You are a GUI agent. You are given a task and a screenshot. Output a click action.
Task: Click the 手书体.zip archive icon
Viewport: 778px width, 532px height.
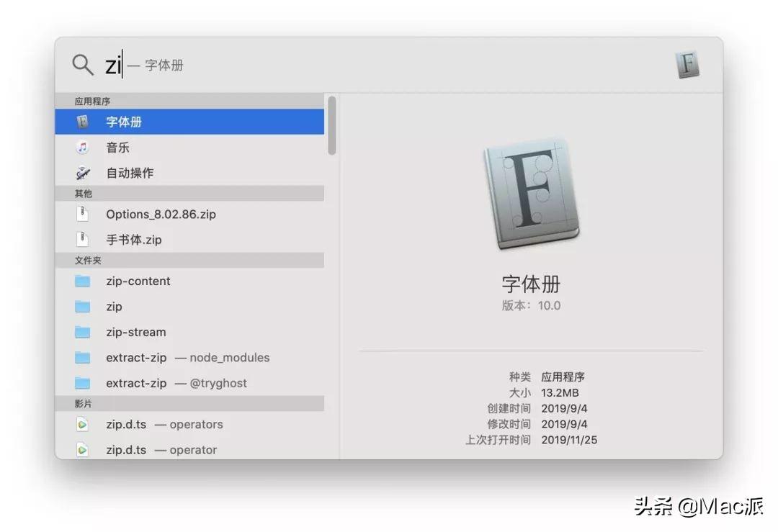point(82,240)
